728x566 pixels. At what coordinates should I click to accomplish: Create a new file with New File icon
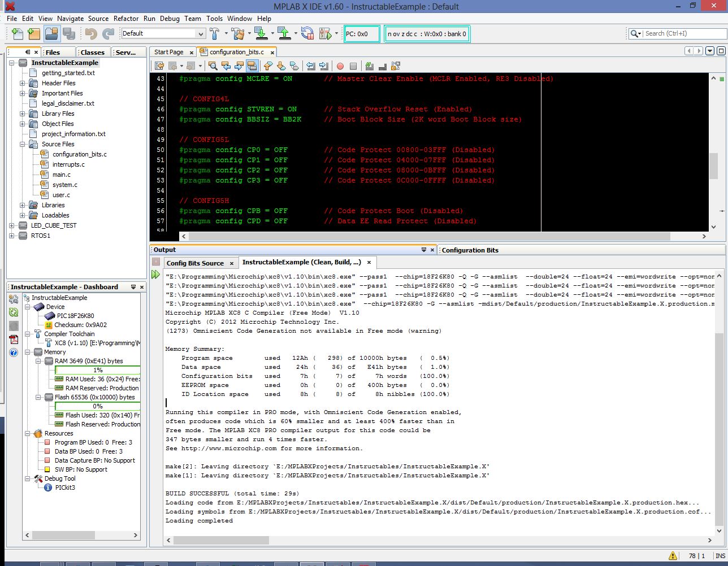[16, 33]
